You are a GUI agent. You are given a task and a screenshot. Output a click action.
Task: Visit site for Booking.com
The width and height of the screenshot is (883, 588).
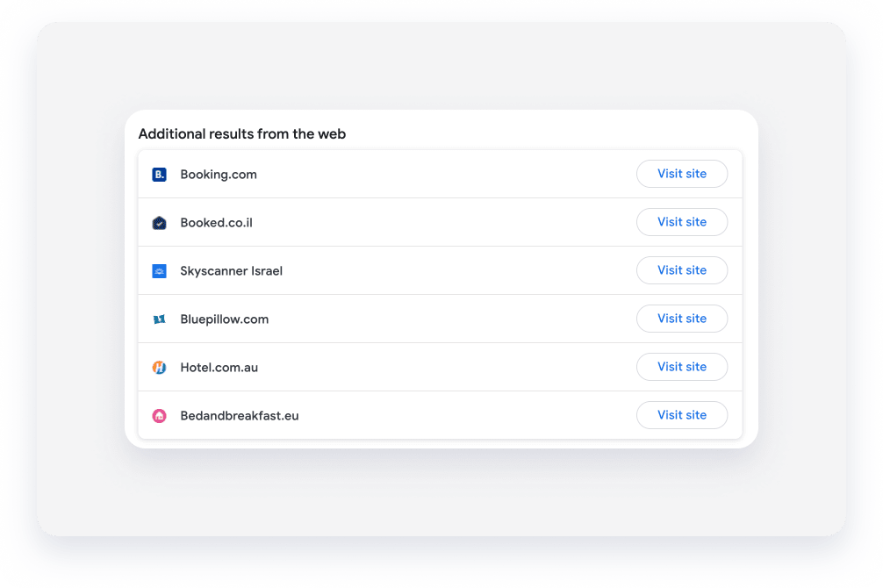(682, 174)
